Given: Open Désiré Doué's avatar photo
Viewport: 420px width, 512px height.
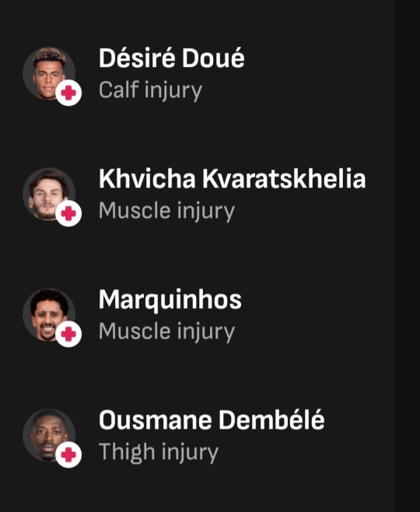Looking at the screenshot, I should 49,73.
